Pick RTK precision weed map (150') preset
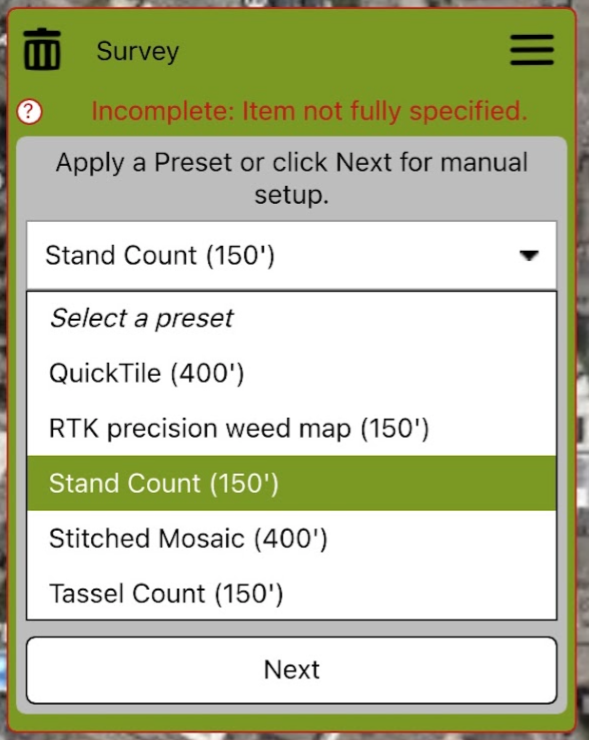The width and height of the screenshot is (589, 740). (292, 429)
